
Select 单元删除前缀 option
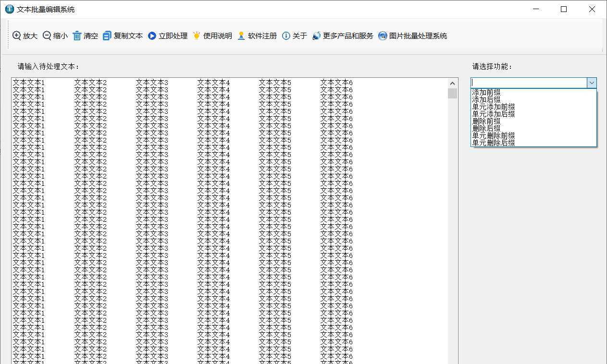(533, 135)
